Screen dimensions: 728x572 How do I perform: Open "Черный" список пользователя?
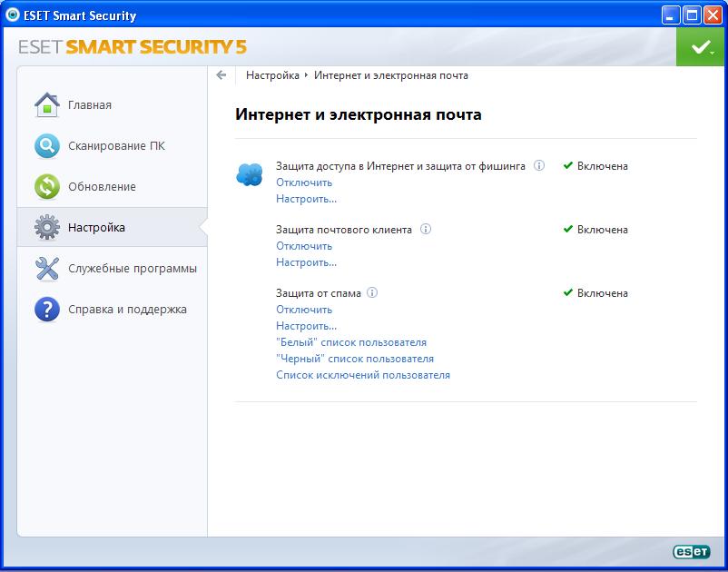coord(355,359)
